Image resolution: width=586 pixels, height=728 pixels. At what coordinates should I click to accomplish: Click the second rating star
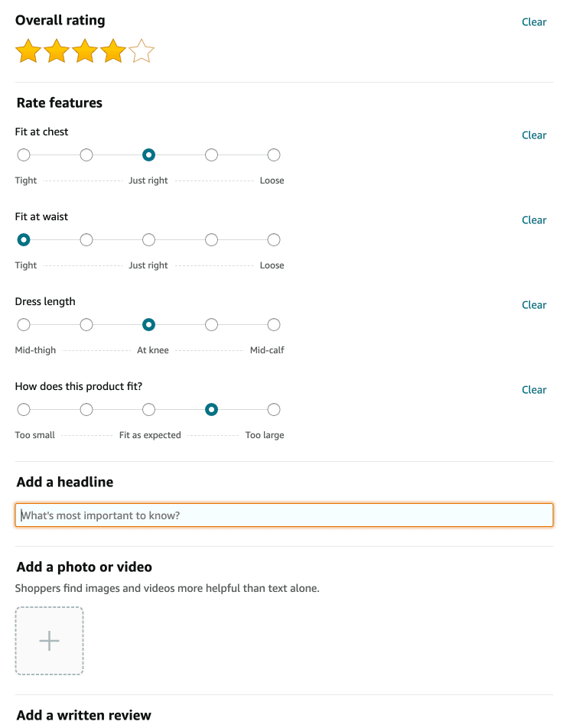click(57, 52)
